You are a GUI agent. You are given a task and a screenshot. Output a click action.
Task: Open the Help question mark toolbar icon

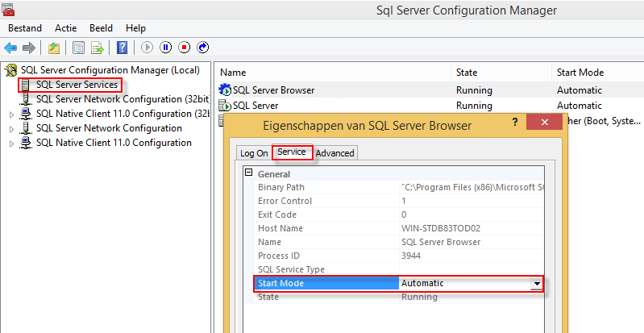coord(122,48)
